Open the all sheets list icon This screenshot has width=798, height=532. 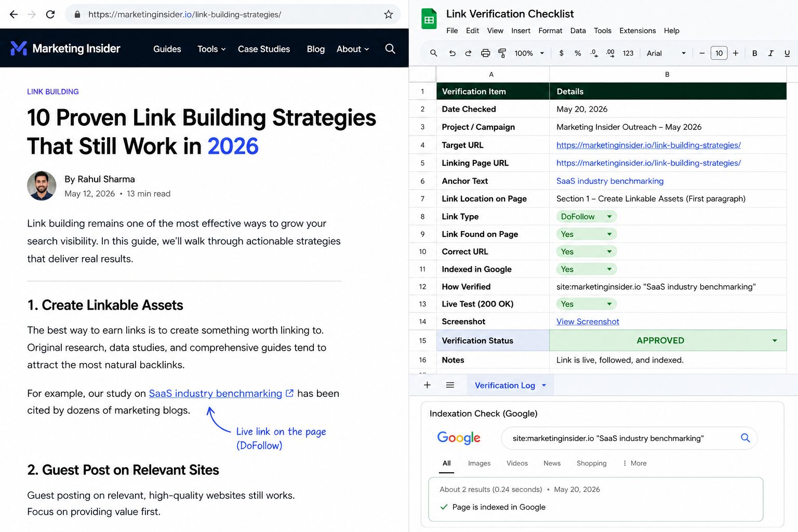pos(450,385)
